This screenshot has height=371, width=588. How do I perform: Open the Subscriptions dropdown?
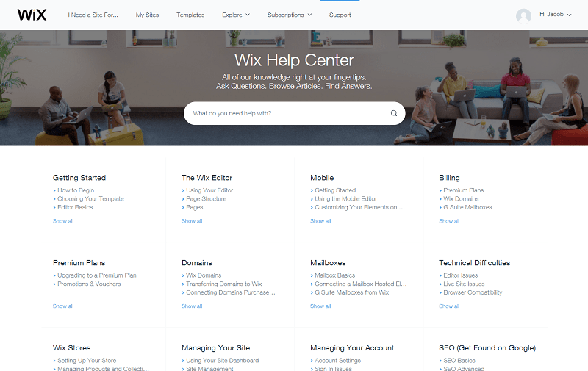pos(289,15)
